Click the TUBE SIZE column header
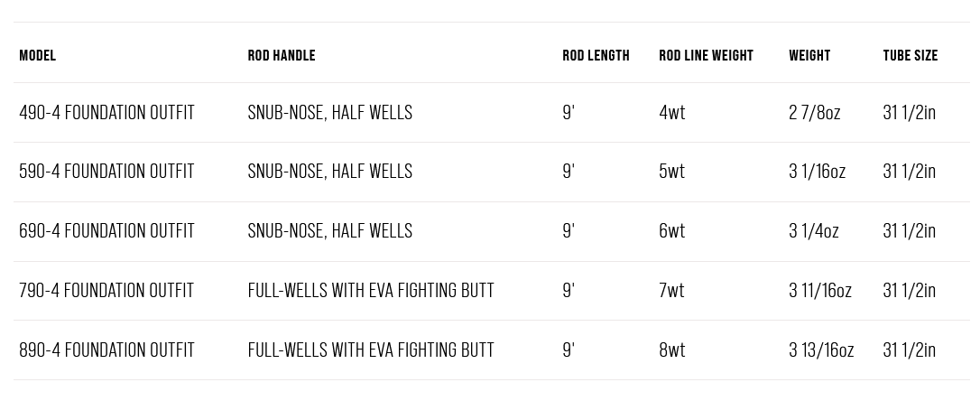This screenshot has width=980, height=401. pos(910,56)
